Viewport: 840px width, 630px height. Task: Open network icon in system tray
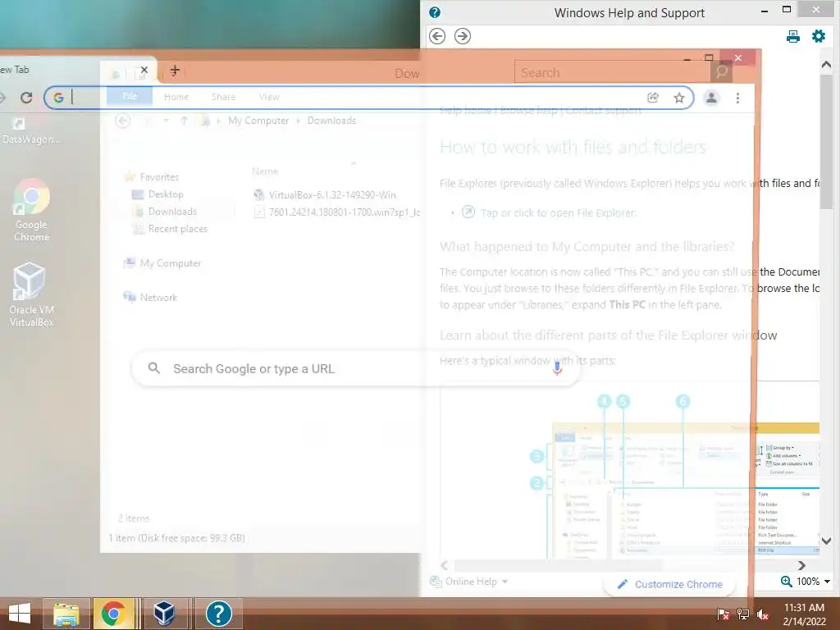click(743, 614)
